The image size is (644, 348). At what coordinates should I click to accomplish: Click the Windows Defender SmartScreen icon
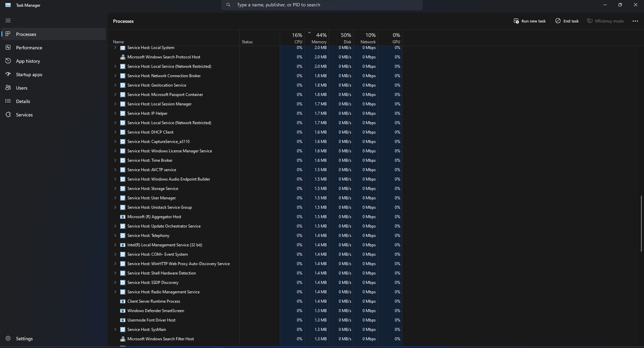[x=123, y=311]
